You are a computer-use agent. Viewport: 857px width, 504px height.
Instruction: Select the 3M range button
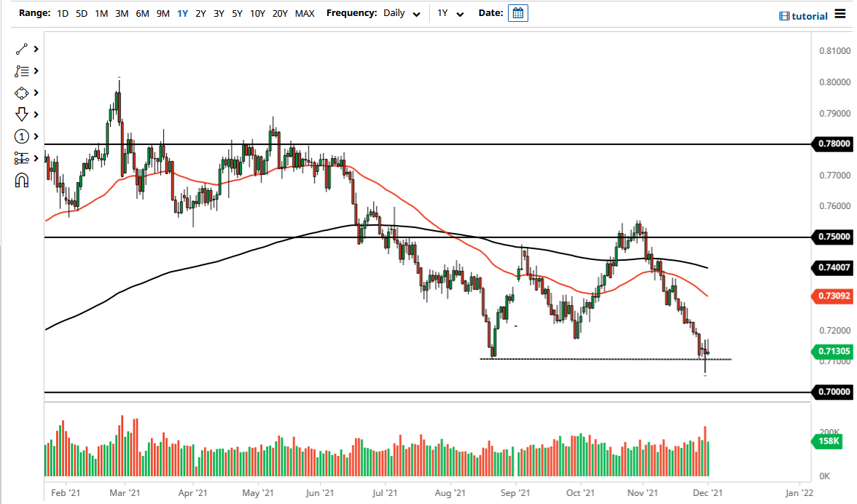tap(121, 13)
